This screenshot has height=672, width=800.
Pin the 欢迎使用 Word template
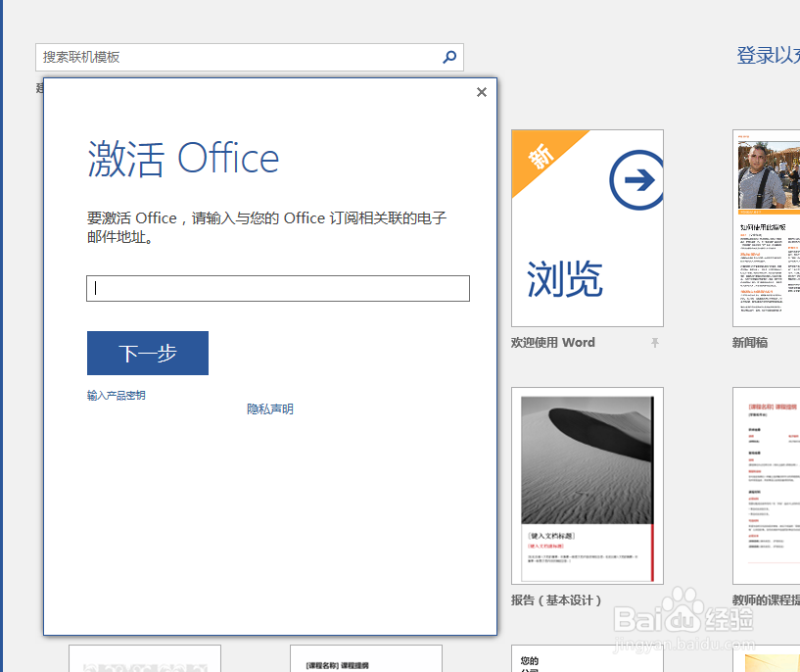pyautogui.click(x=655, y=343)
